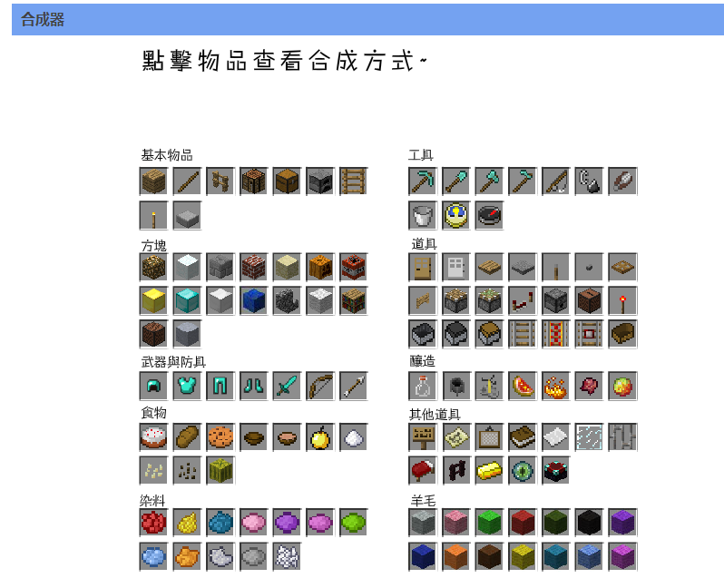The height and width of the screenshot is (588, 724).
Task: Select the wooden planks item
Action: click(x=153, y=181)
